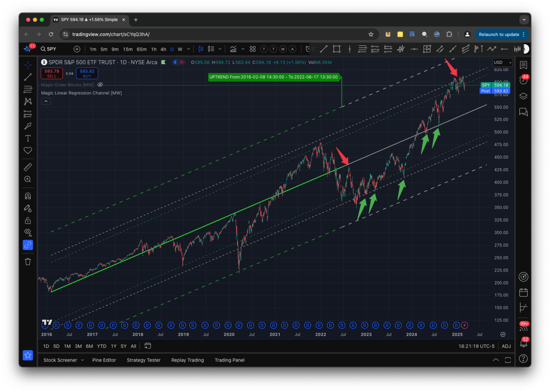Maximize the bottom panel
This screenshot has height=392, width=550.
coord(507,360)
